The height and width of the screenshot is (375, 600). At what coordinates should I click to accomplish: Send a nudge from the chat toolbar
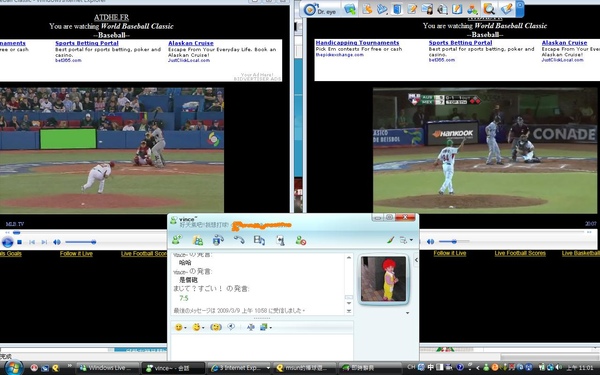[x=216, y=328]
